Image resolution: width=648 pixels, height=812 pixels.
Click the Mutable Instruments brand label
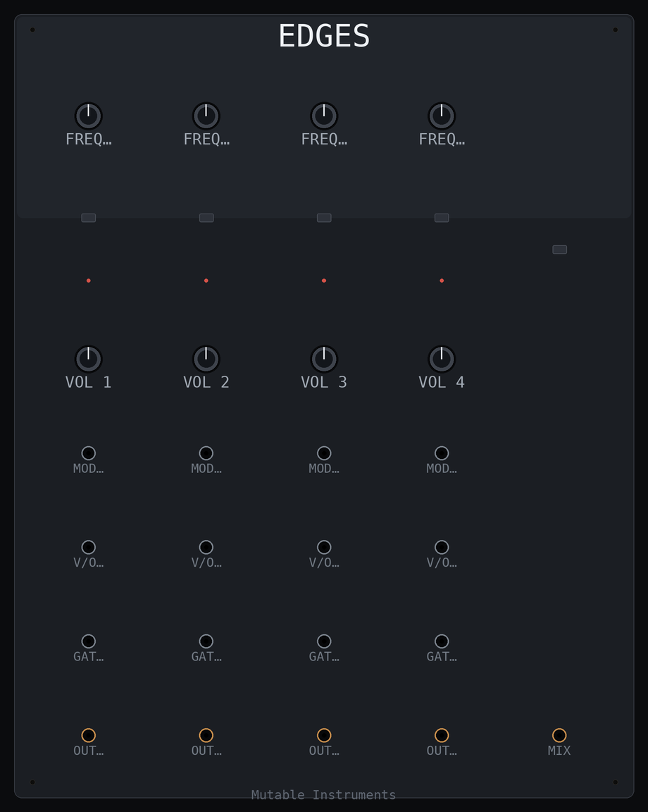[323, 795]
